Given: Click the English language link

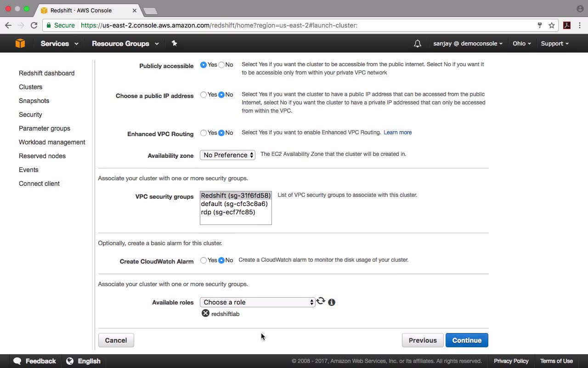Looking at the screenshot, I should tap(89, 361).
